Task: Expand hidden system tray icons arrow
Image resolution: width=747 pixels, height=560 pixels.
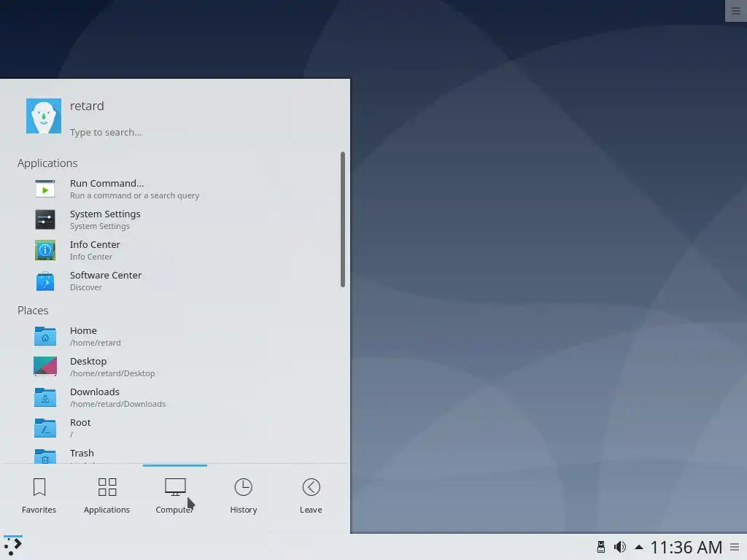Action: pos(639,547)
